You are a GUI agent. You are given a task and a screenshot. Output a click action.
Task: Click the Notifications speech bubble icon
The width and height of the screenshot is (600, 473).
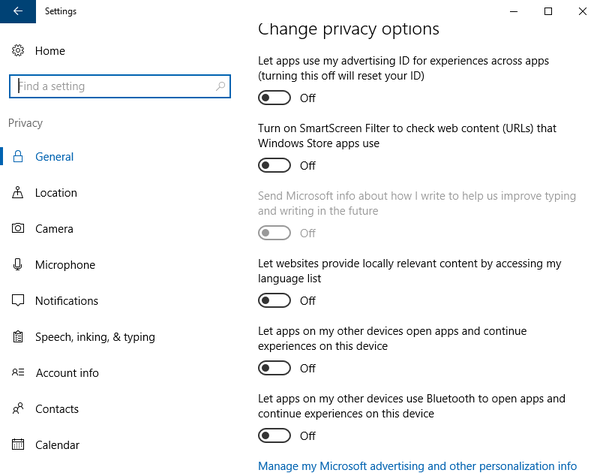pos(18,300)
